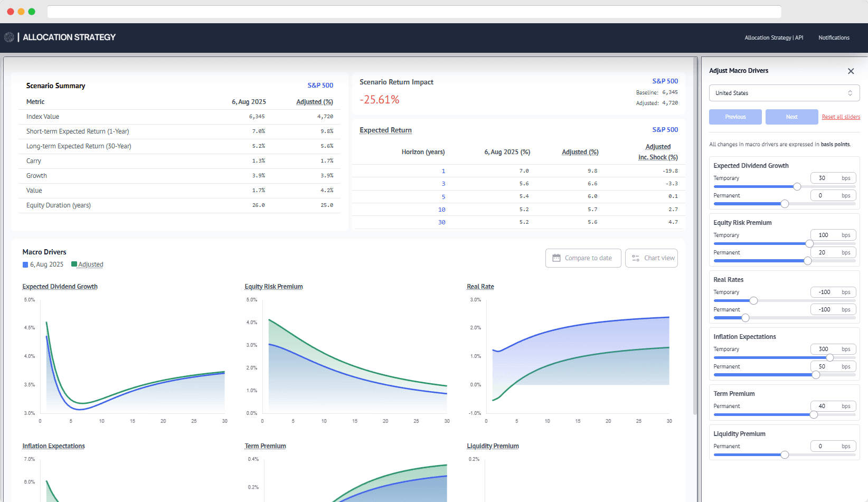Click sliders icon in Chart view button

point(636,258)
